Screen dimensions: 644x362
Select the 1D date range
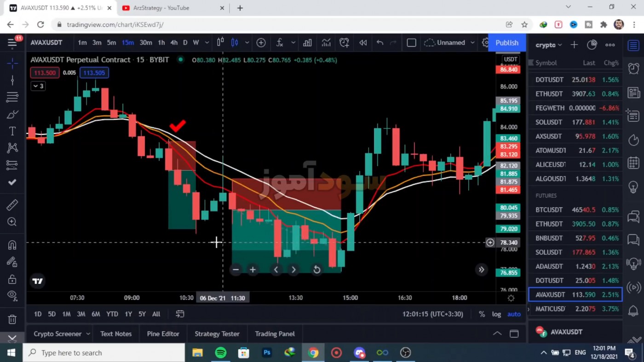point(38,314)
